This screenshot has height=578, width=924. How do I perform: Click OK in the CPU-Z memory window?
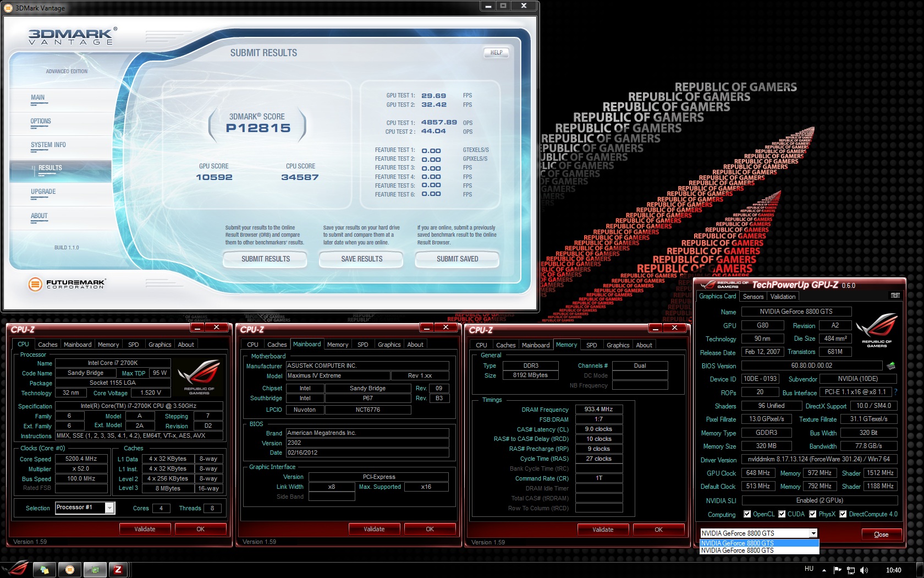point(658,530)
